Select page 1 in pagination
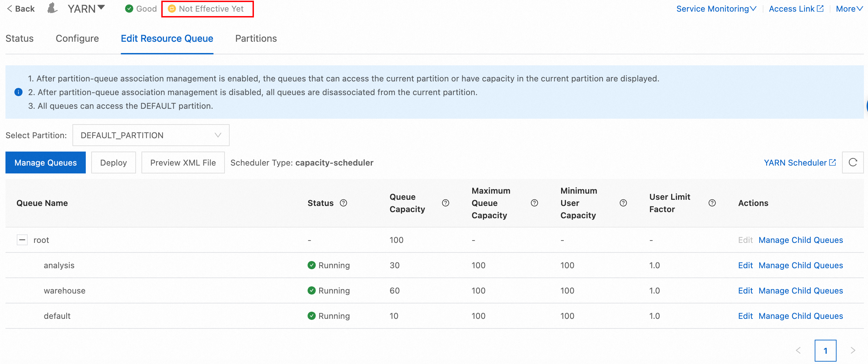Image resolution: width=868 pixels, height=364 pixels. (826, 351)
